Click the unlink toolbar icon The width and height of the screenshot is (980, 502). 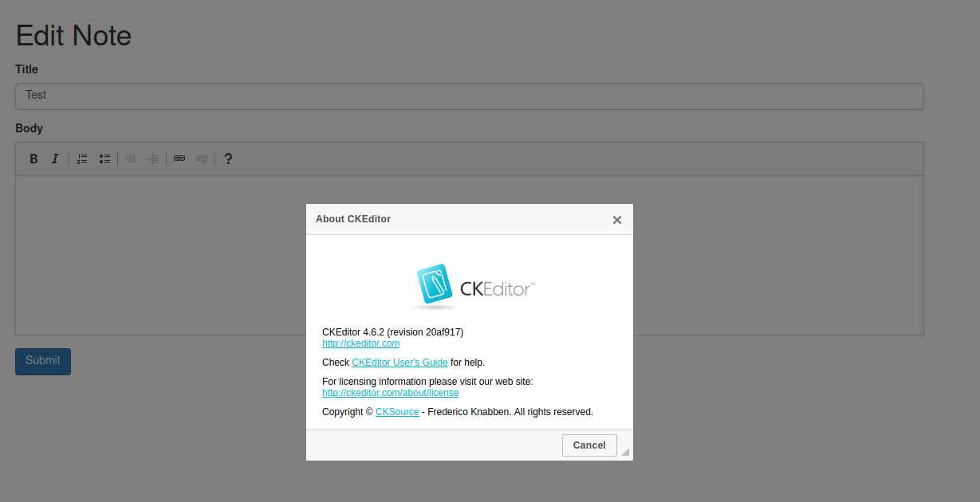tap(202, 159)
